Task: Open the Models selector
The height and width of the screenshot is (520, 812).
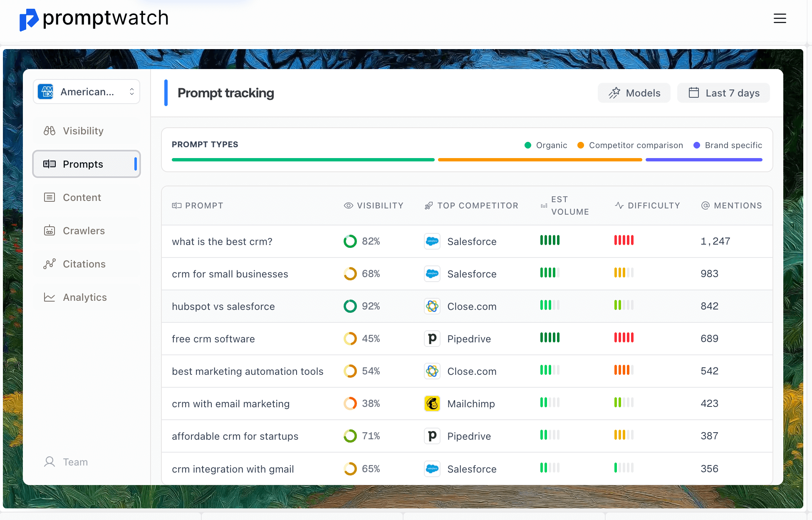Action: click(x=634, y=93)
